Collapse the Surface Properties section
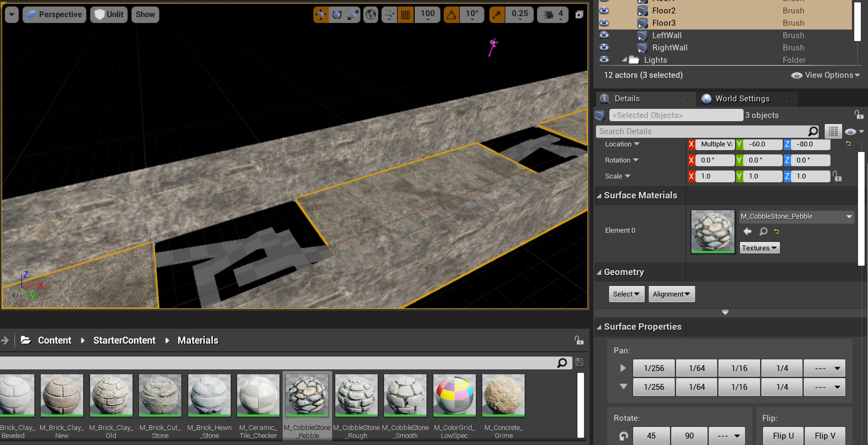The height and width of the screenshot is (445, 868). click(x=599, y=327)
